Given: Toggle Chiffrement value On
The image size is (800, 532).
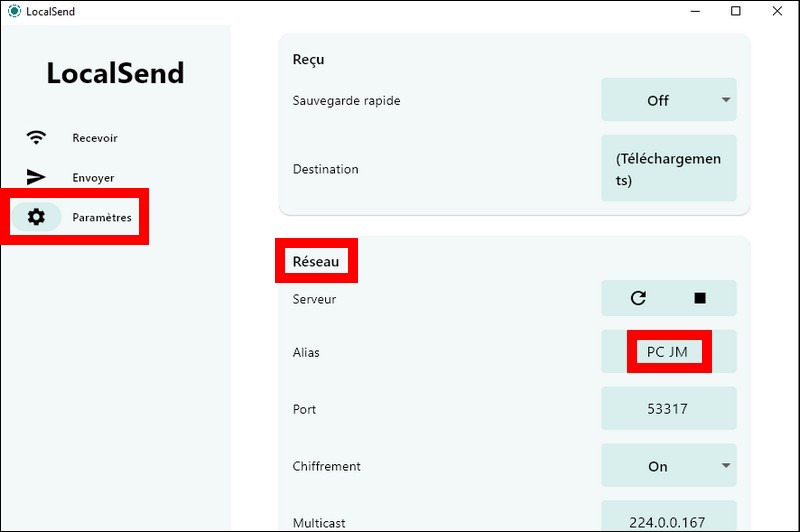Looking at the screenshot, I should click(x=669, y=465).
